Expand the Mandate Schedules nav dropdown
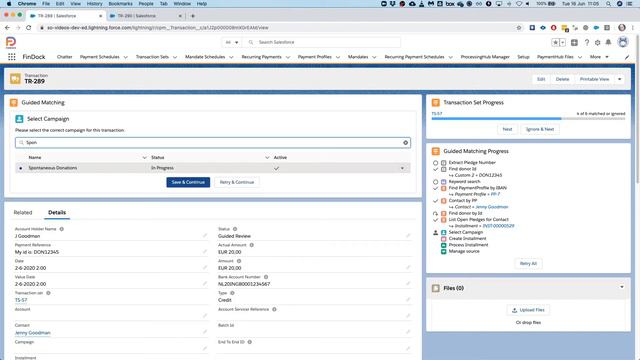Viewport: 640px width, 360px height. click(x=231, y=57)
